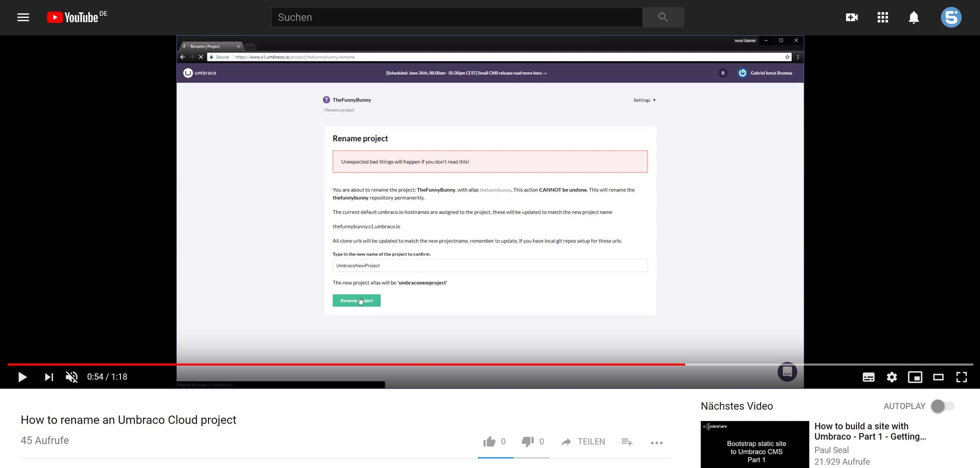Click the YouTube logo to go home
Screen dimensions: 980x468
coord(73,18)
